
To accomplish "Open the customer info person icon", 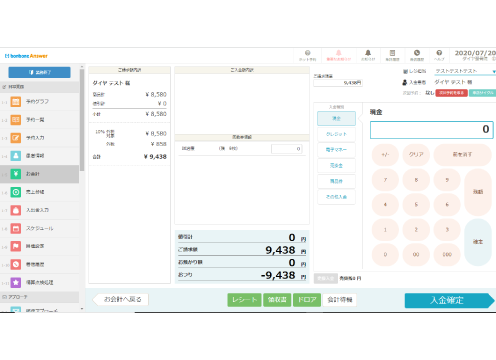I will pyautogui.click(x=16, y=156).
